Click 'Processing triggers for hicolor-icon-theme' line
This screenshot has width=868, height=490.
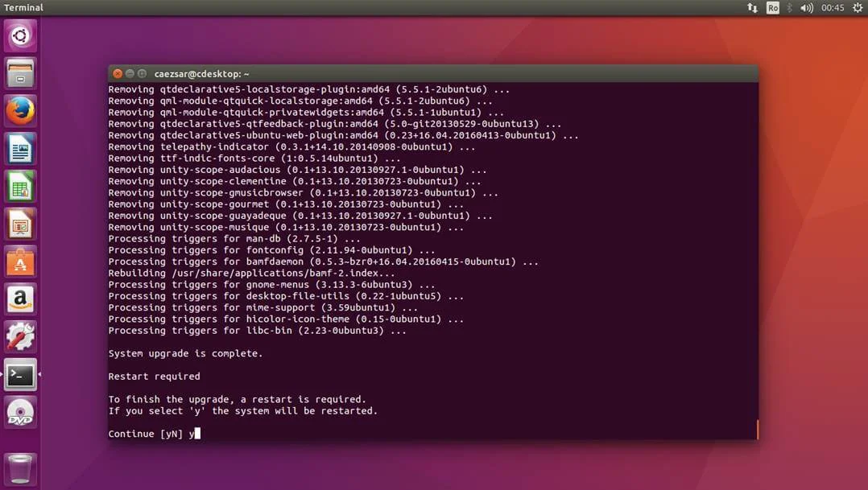[x=286, y=319]
